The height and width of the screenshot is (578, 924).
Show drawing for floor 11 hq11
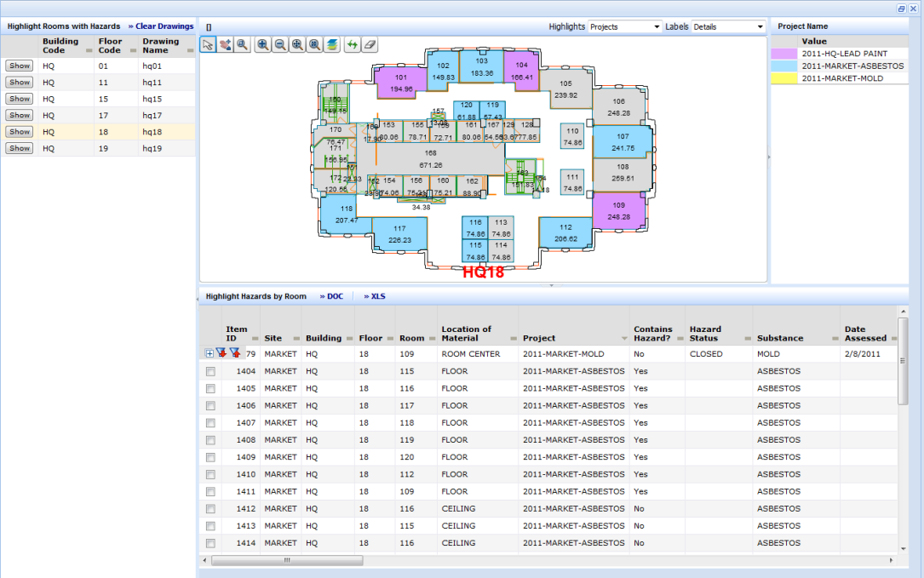20,83
